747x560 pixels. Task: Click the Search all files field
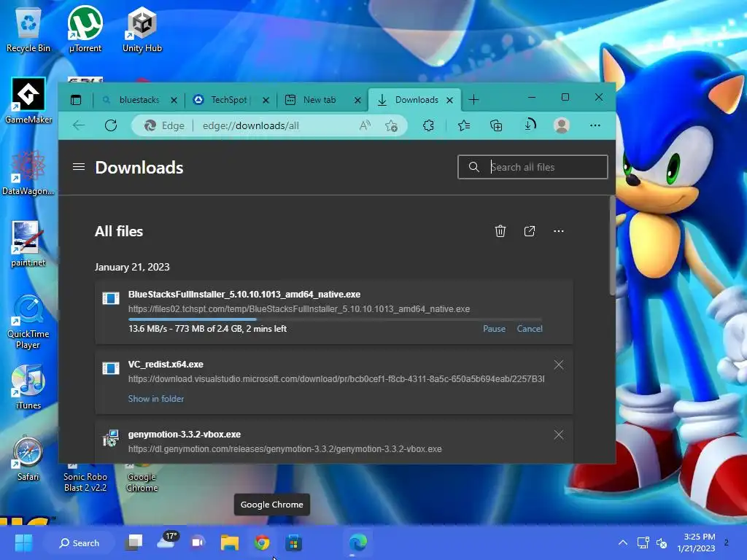click(533, 167)
